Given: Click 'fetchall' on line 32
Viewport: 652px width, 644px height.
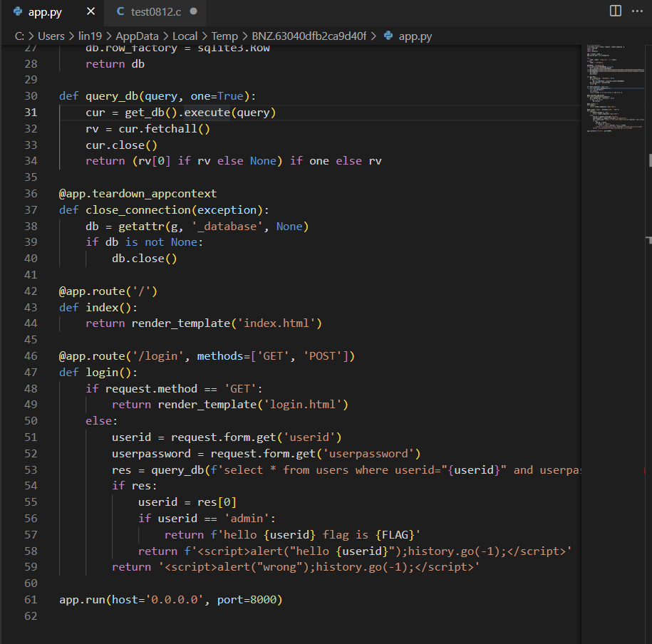Looking at the screenshot, I should pyautogui.click(x=171, y=128).
